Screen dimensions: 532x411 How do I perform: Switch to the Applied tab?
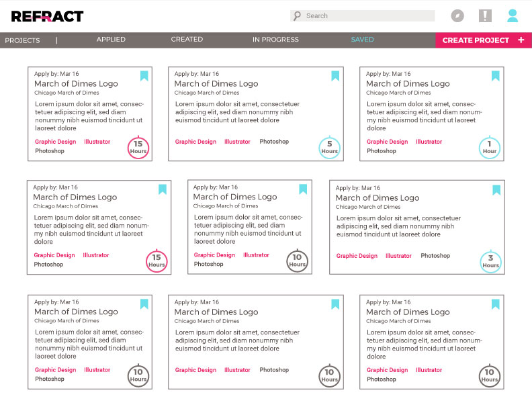pos(111,40)
